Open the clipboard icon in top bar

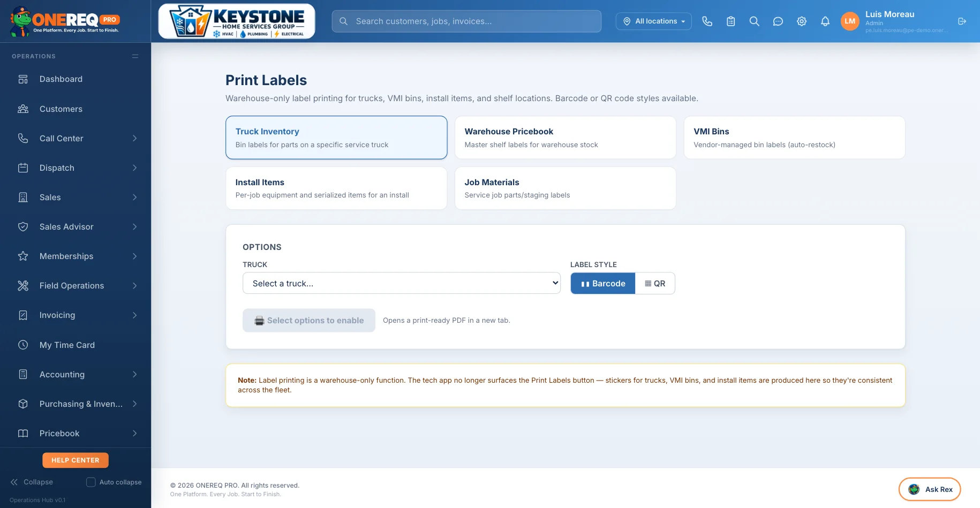coord(730,21)
